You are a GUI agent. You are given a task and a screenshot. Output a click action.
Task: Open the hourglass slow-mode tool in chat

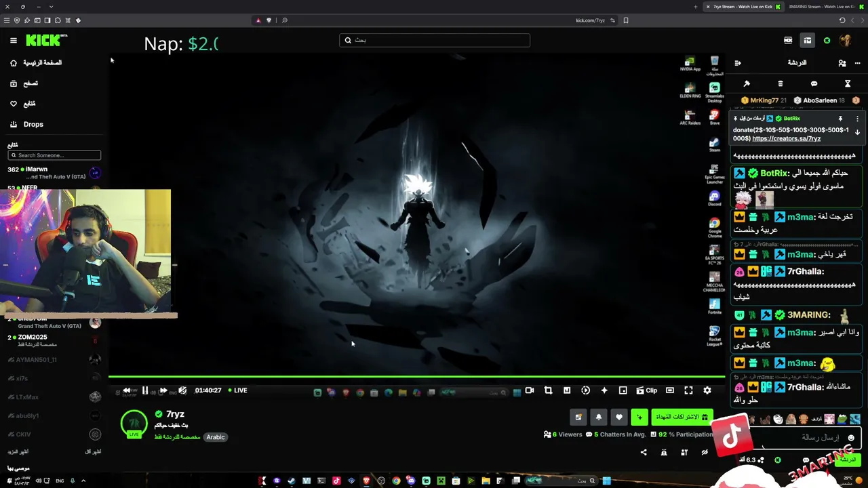[848, 83]
